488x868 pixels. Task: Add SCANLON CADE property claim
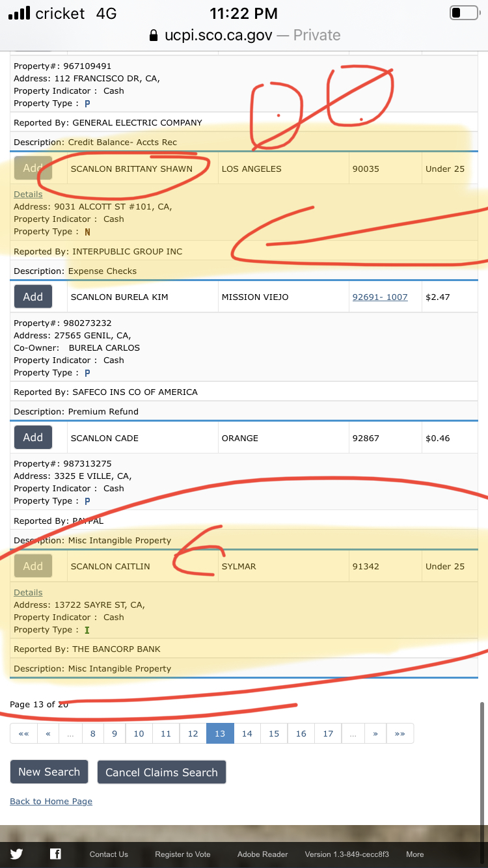tap(33, 437)
